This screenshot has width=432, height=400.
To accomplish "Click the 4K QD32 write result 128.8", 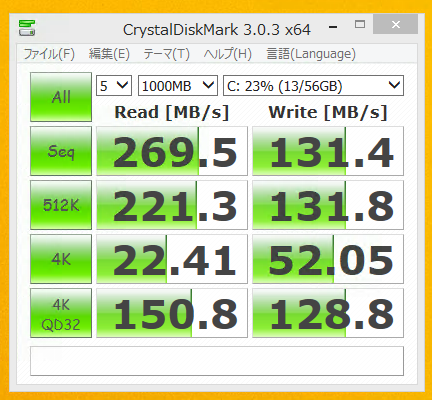I will pyautogui.click(x=328, y=313).
